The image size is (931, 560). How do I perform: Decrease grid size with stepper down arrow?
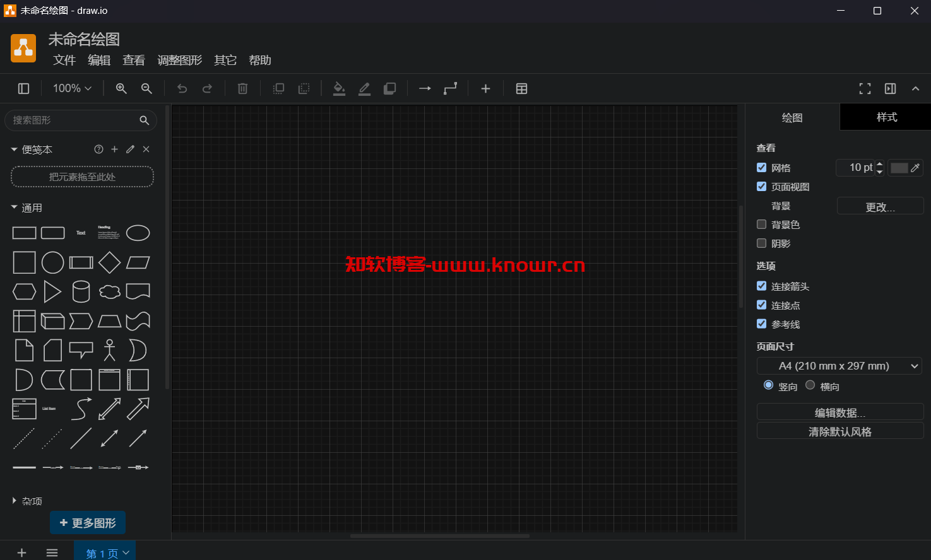point(879,172)
